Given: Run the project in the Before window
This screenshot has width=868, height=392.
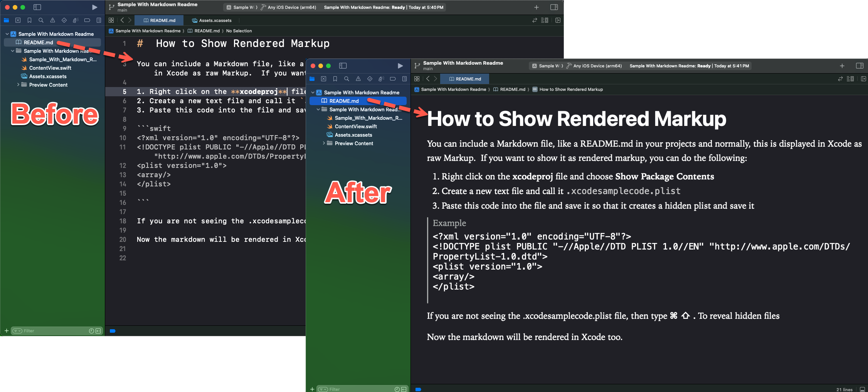Looking at the screenshot, I should (x=94, y=7).
